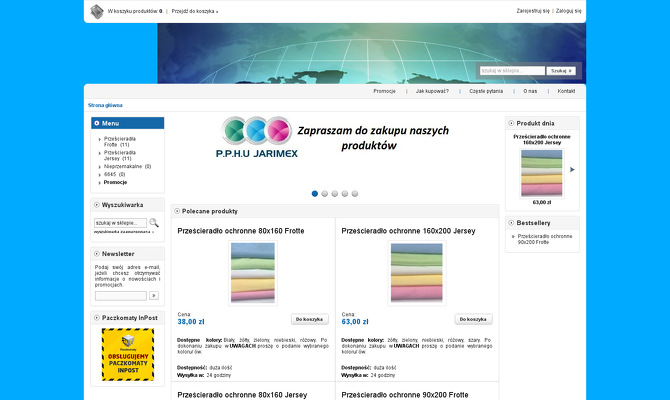Click the Zaloguj się link
This screenshot has width=670, height=400.
568,11
